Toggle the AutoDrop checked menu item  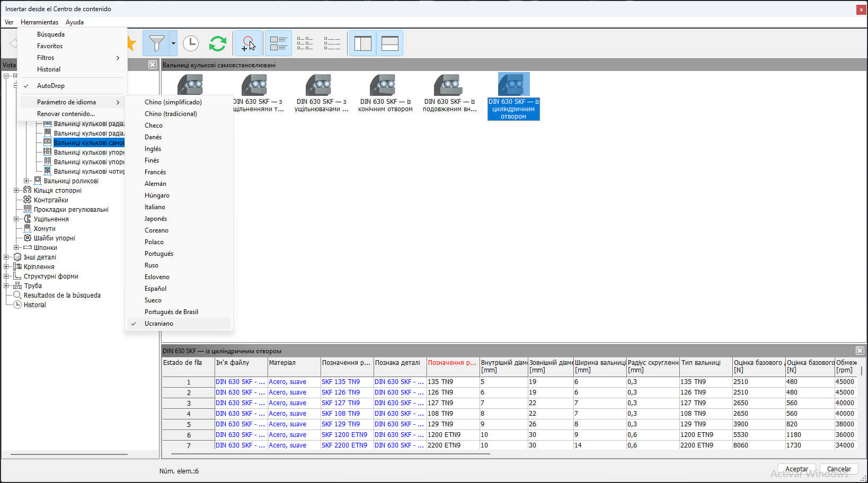[72, 86]
